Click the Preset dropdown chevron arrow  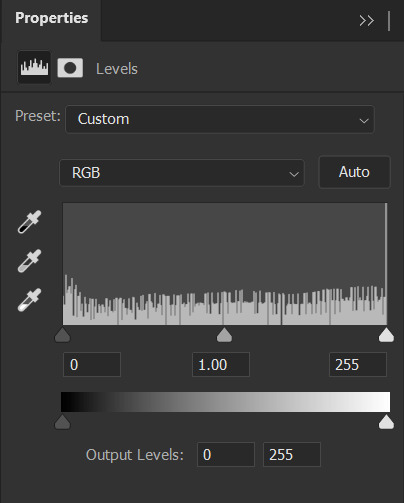point(364,120)
